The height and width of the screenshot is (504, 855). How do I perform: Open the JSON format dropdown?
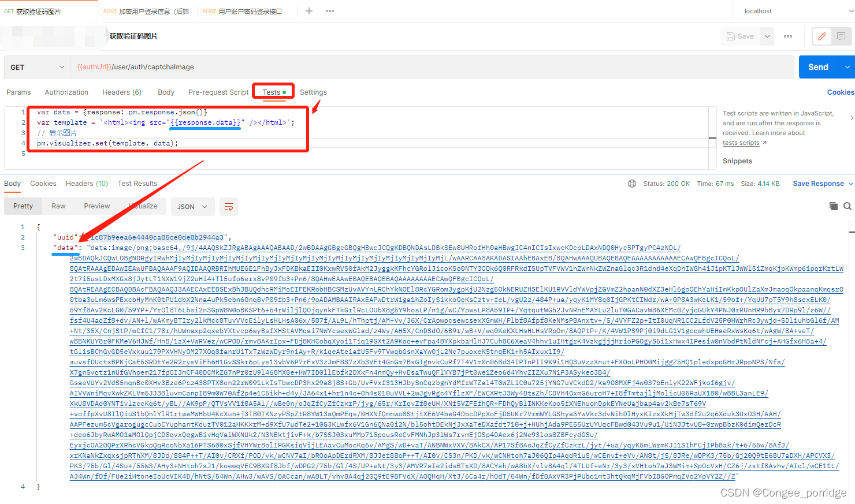[x=192, y=207]
